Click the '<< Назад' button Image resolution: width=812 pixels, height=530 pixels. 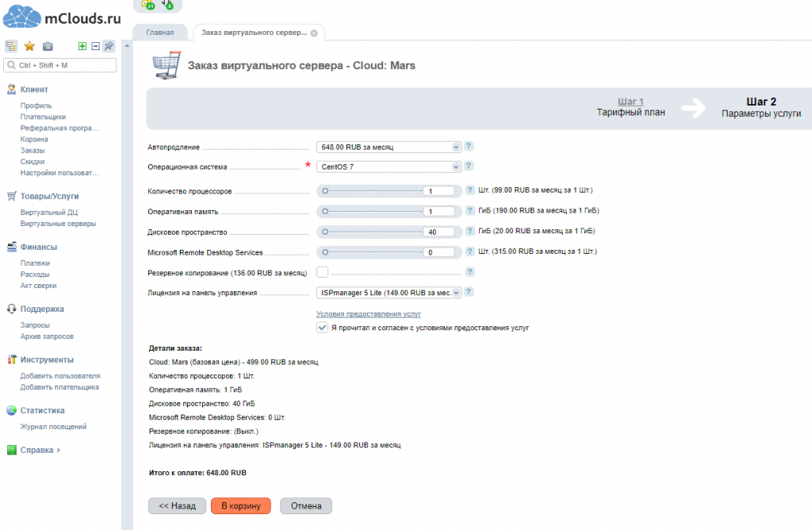[x=177, y=505]
